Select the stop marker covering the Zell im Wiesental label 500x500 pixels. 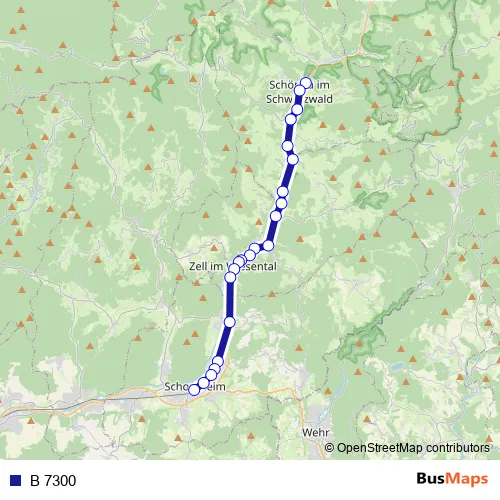234,269
